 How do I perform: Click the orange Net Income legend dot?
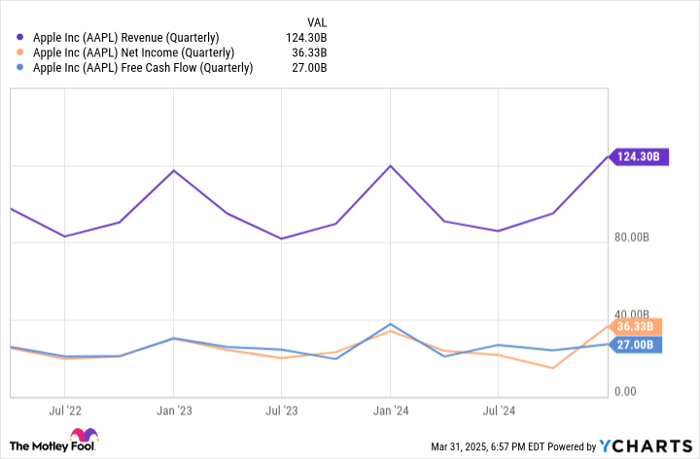(21, 53)
